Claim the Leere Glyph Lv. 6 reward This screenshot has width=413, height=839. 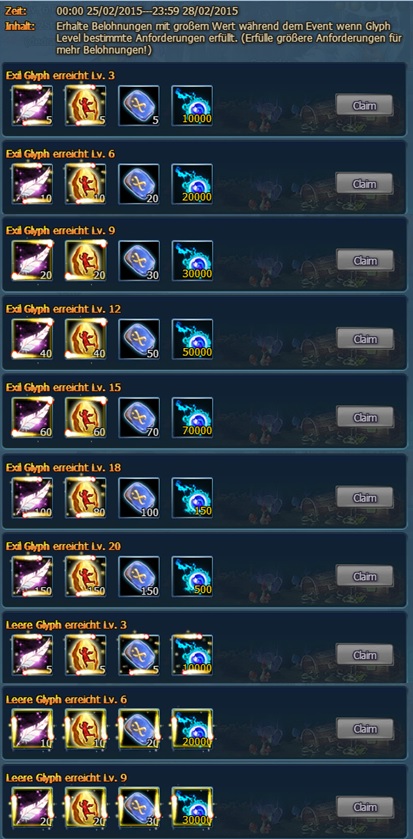pyautogui.click(x=364, y=729)
